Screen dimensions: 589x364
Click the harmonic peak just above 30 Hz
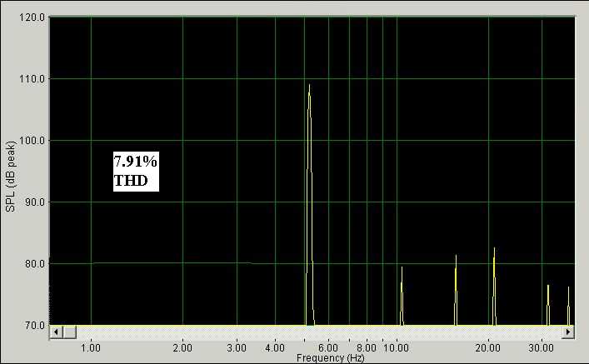coord(548,305)
